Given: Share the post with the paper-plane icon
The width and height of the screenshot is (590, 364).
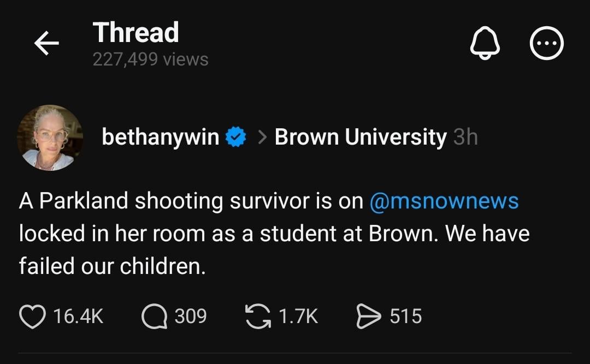Looking at the screenshot, I should (368, 317).
